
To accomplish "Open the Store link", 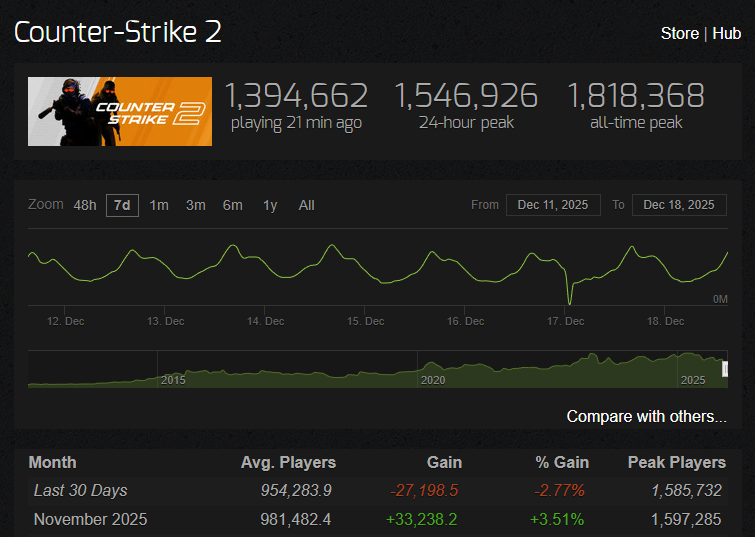I will point(679,33).
